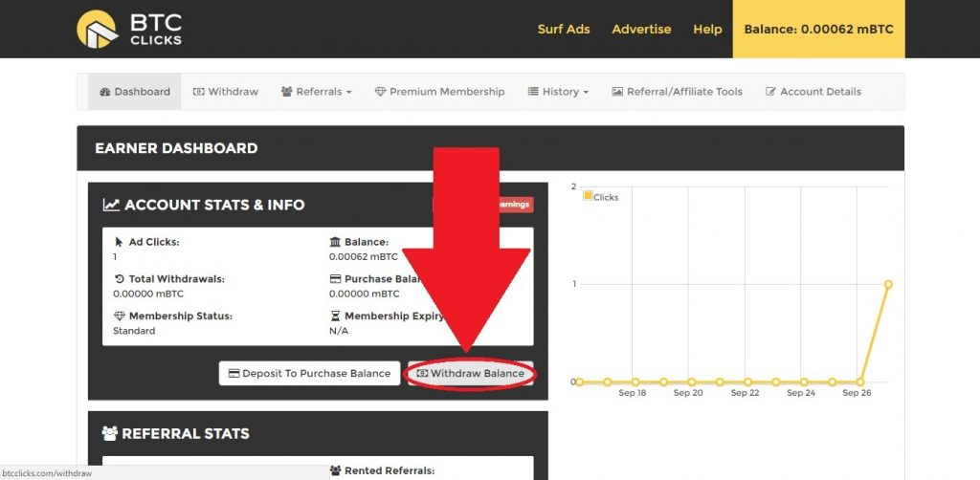Expand the Referrals dropdown menu

coord(317,92)
